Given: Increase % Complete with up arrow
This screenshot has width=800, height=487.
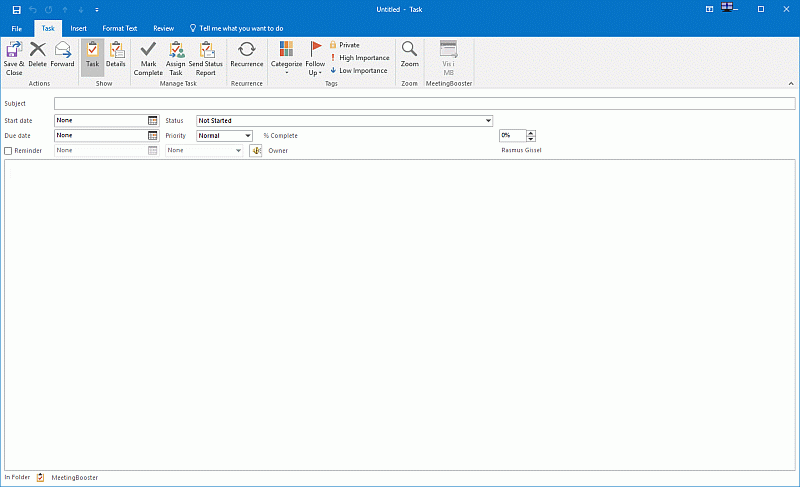Looking at the screenshot, I should 531,133.
